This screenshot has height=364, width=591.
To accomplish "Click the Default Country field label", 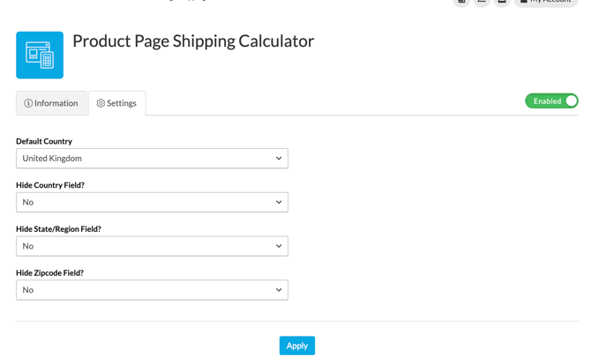I will (44, 141).
